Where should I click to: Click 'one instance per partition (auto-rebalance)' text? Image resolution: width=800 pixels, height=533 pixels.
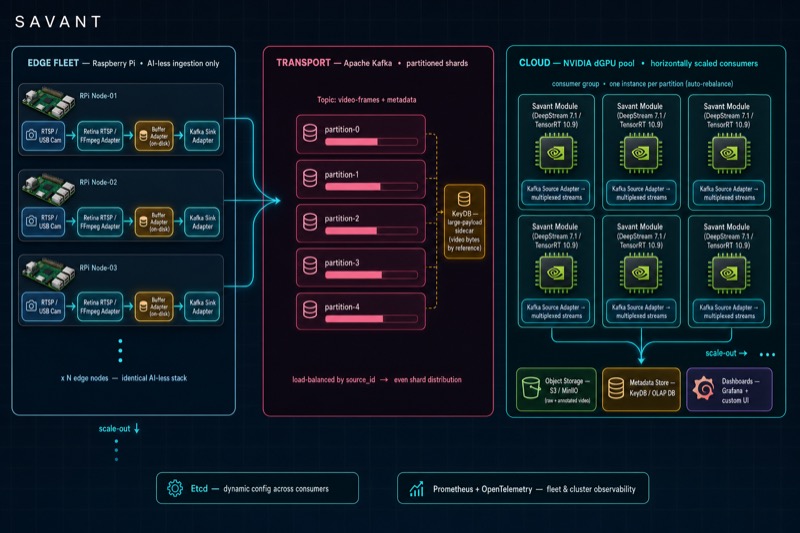click(x=671, y=84)
